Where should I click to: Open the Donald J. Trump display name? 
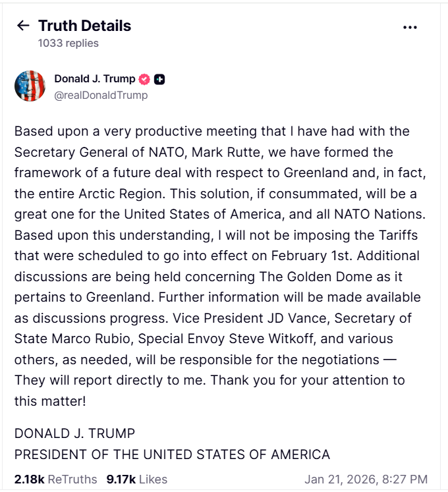pyautogui.click(x=95, y=79)
